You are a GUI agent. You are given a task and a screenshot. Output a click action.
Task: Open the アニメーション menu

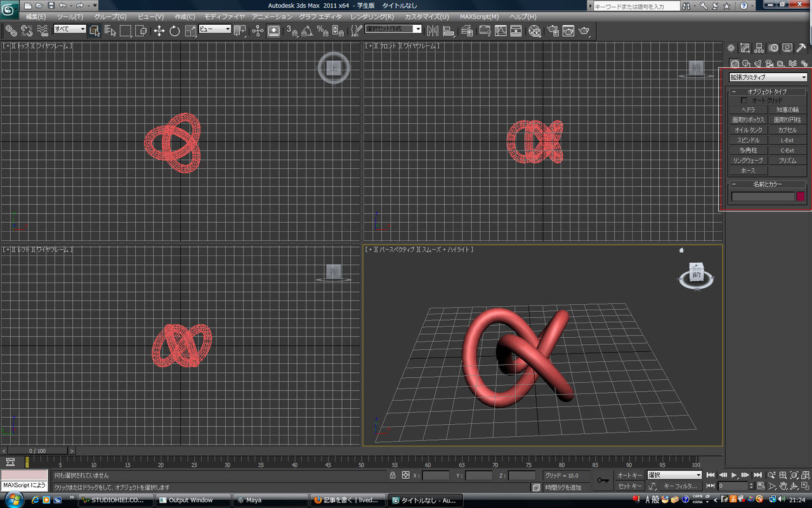tap(272, 17)
